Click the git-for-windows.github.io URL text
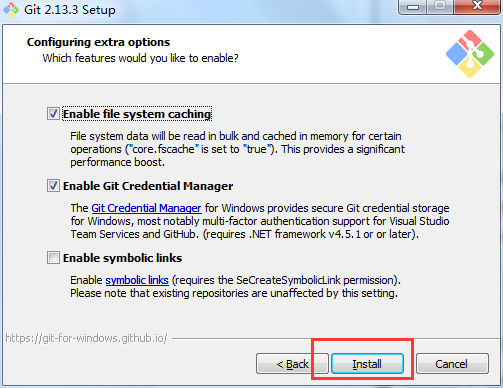The height and width of the screenshot is (388, 503). coord(86,338)
